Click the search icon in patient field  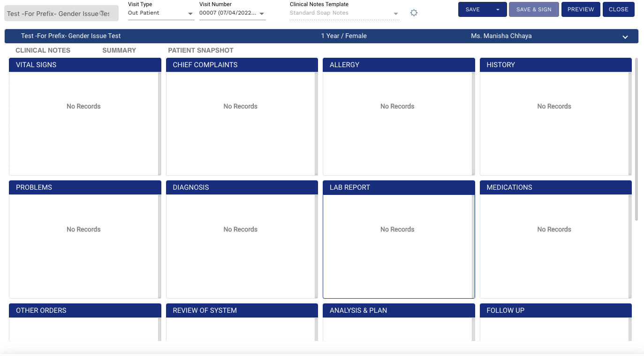point(103,13)
